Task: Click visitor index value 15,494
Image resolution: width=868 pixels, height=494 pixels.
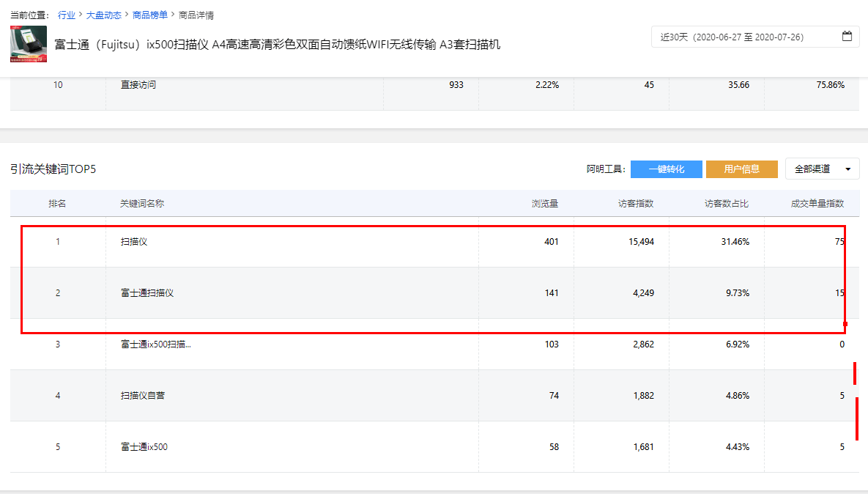Action: click(641, 241)
